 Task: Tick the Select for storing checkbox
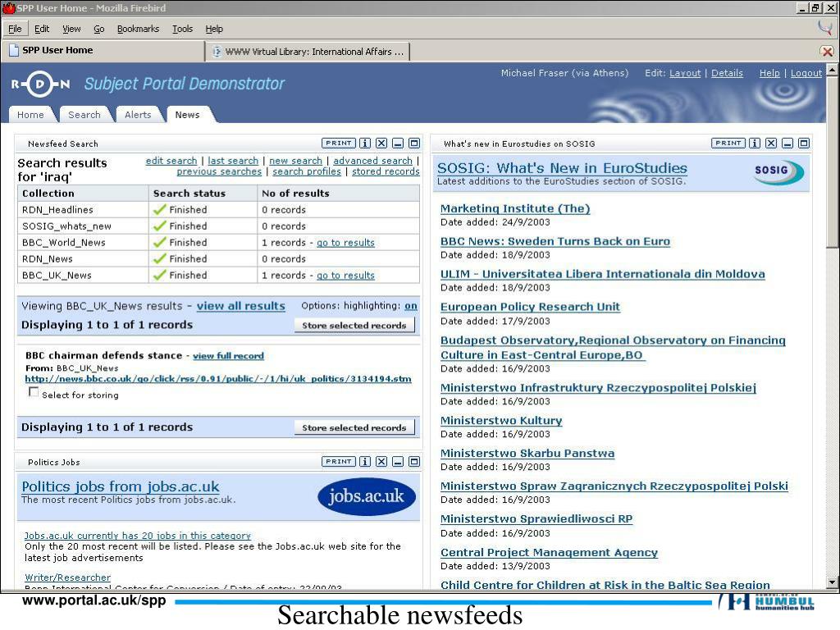(x=33, y=393)
